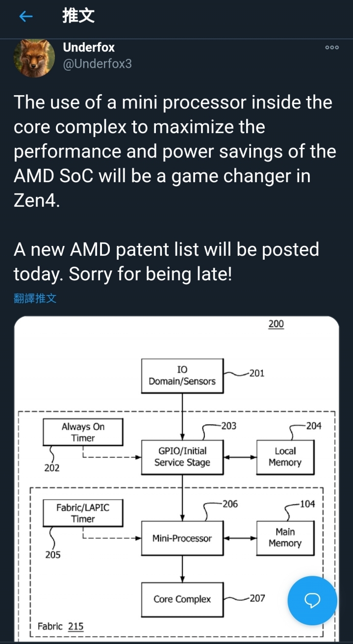Tap the 翻譯推文 translate link
The height and width of the screenshot is (644, 353).
[35, 298]
